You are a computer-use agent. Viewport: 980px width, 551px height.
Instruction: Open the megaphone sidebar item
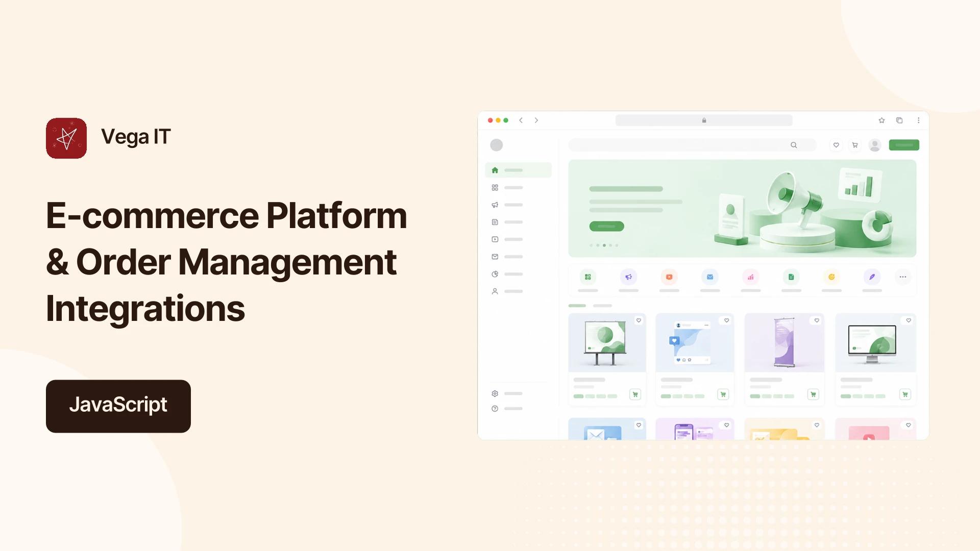click(x=507, y=205)
